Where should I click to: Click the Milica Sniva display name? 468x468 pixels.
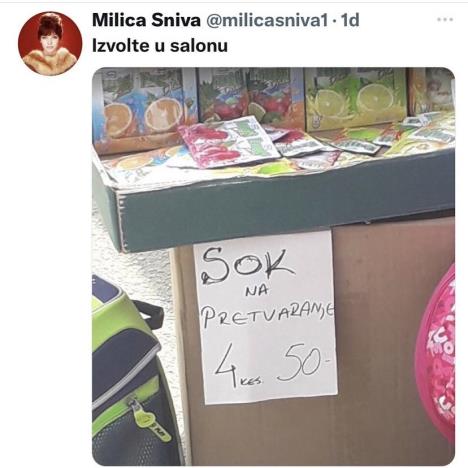pyautogui.click(x=146, y=21)
